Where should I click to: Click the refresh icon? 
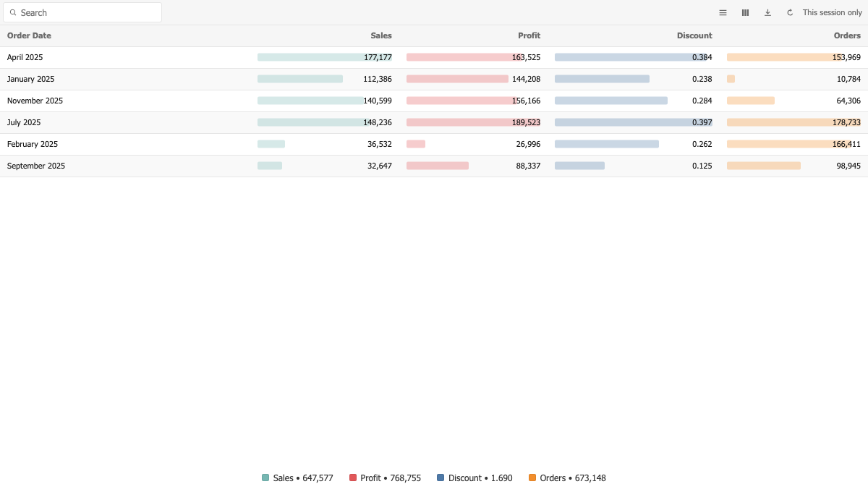click(x=790, y=12)
